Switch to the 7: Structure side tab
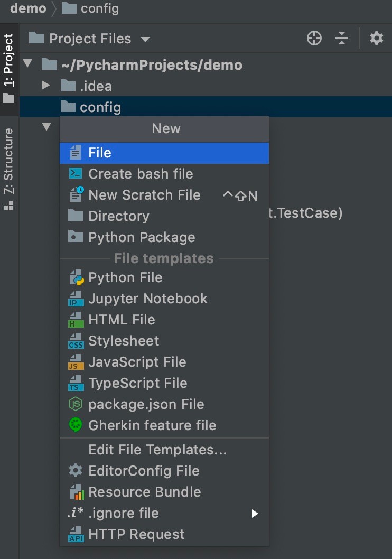The image size is (392, 559). pyautogui.click(x=8, y=170)
